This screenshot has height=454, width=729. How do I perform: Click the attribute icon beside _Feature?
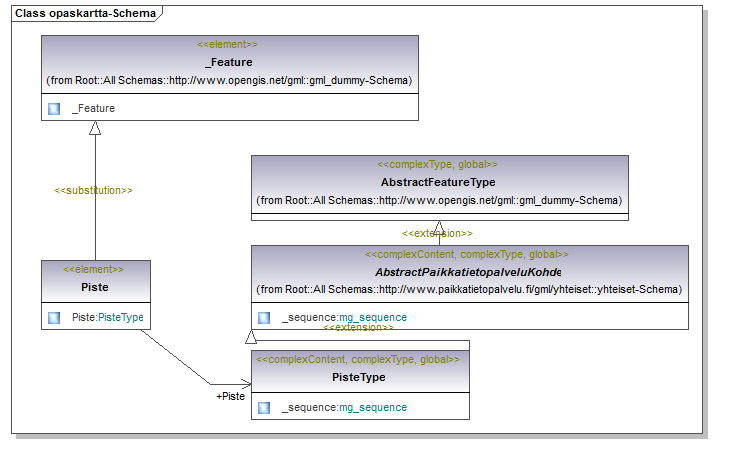54,109
